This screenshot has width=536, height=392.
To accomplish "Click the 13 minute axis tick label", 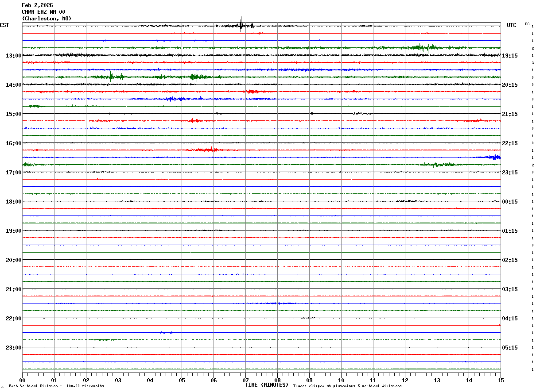I will 437,380.
